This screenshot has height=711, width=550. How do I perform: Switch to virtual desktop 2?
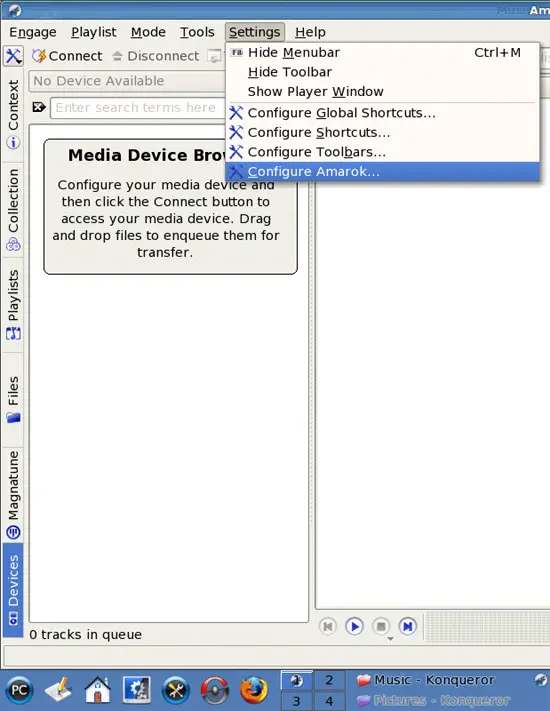[329, 680]
